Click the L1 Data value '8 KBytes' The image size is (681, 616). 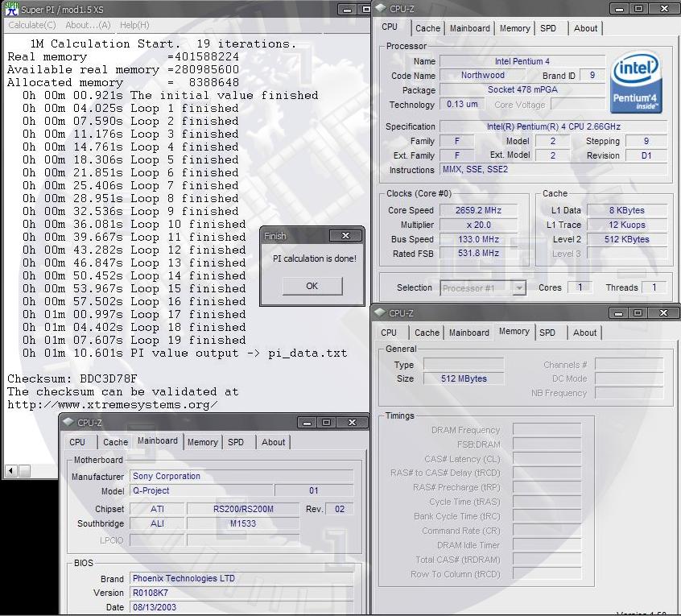(627, 210)
